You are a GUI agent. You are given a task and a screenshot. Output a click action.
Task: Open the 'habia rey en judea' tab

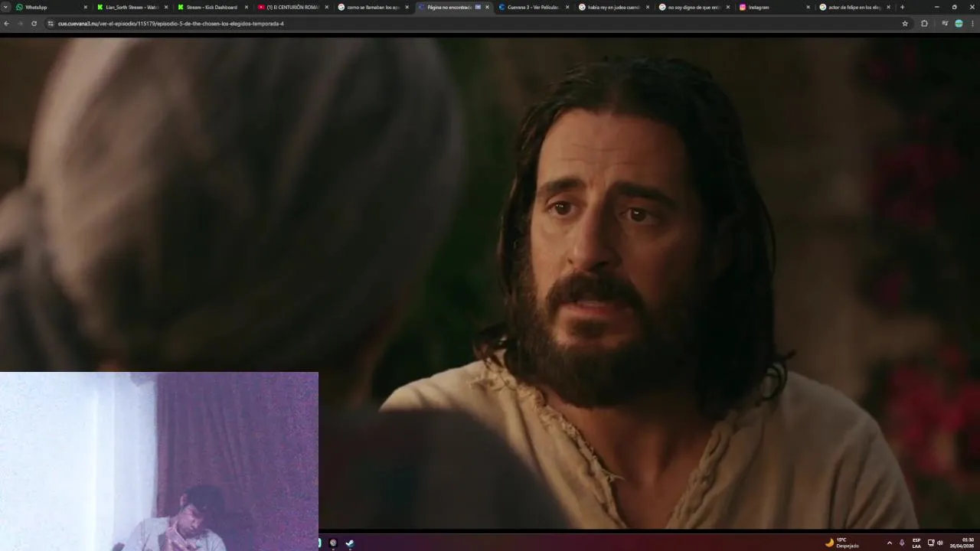click(x=612, y=7)
